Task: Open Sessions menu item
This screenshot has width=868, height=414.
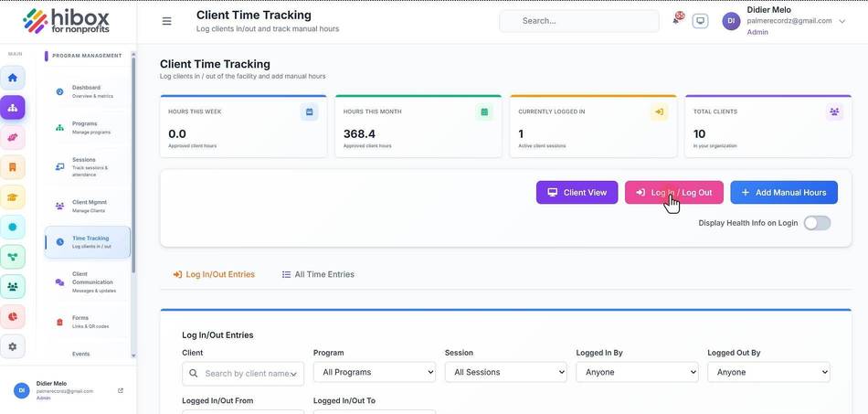Action: click(88, 166)
